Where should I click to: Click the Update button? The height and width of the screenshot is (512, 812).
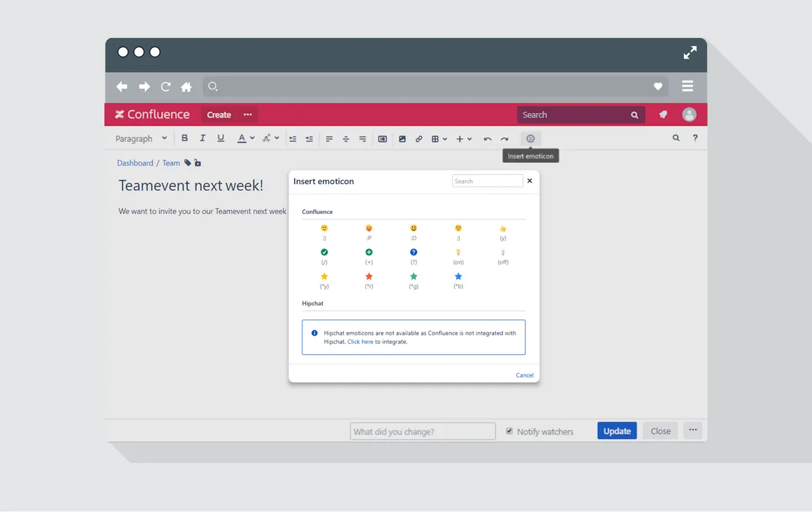(617, 431)
